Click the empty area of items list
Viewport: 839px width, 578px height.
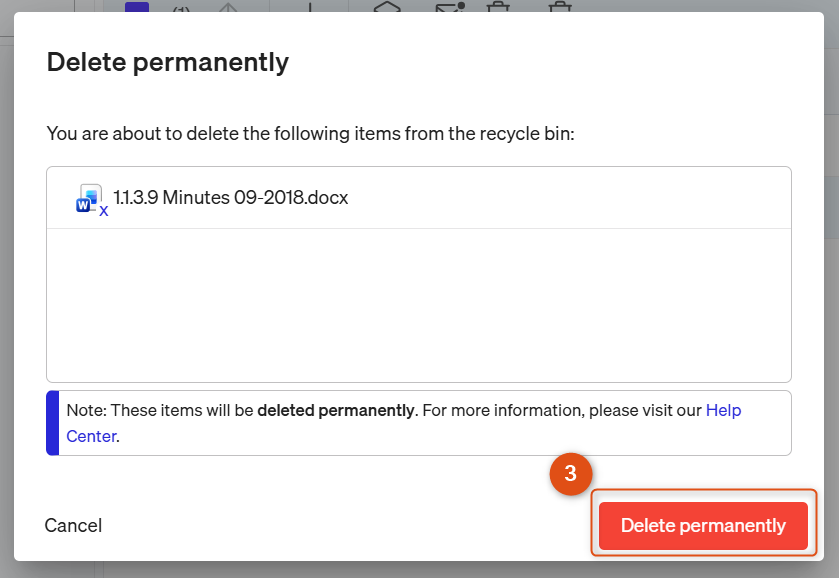[418, 305]
